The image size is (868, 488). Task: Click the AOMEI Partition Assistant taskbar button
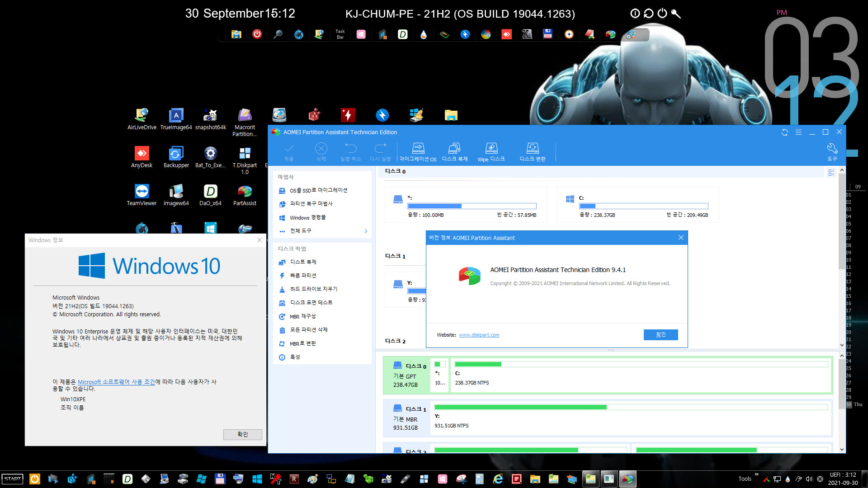(627, 479)
